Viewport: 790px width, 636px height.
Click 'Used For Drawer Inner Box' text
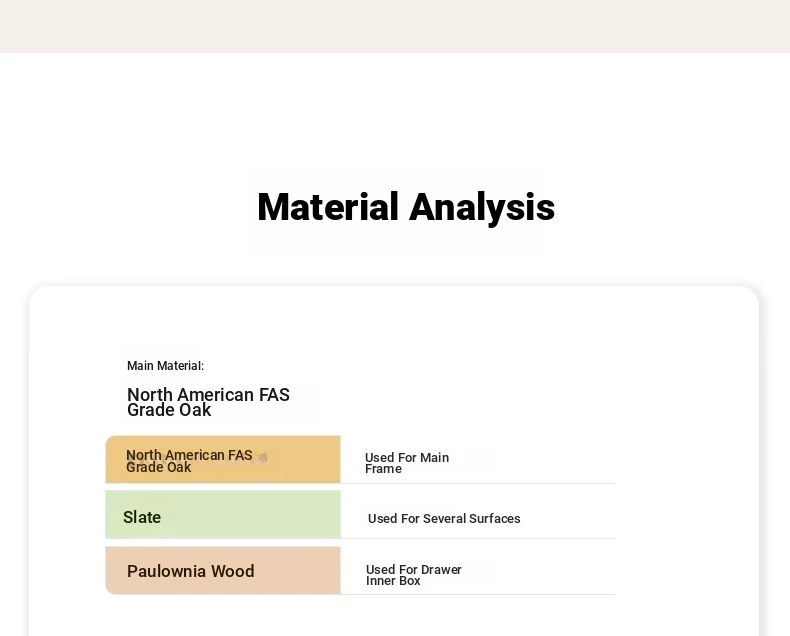[x=413, y=574]
